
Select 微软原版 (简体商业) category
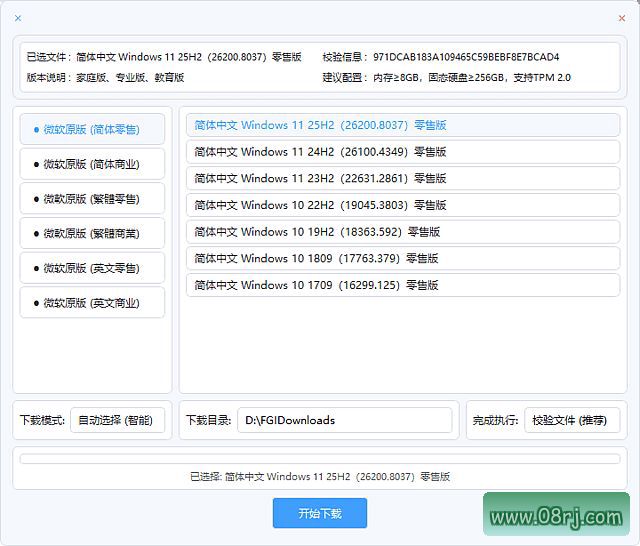(92, 164)
